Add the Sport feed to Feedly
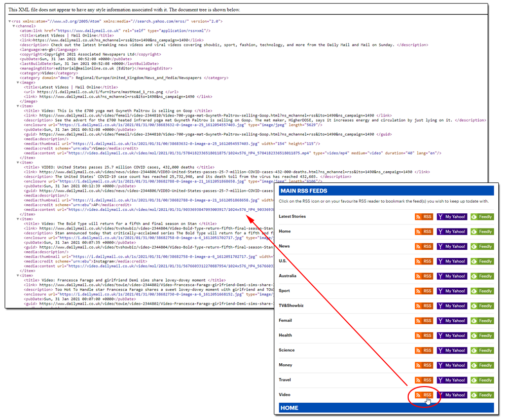Image resolution: width=507 pixels, height=420 pixels. coord(482,291)
